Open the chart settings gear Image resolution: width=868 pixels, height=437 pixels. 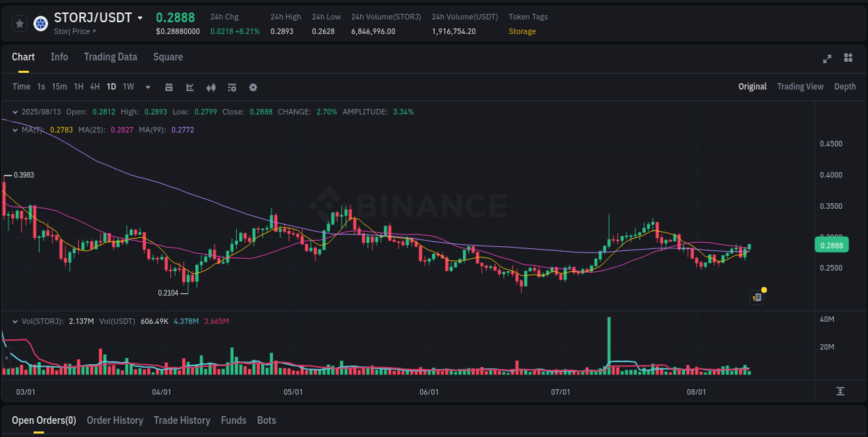[253, 87]
